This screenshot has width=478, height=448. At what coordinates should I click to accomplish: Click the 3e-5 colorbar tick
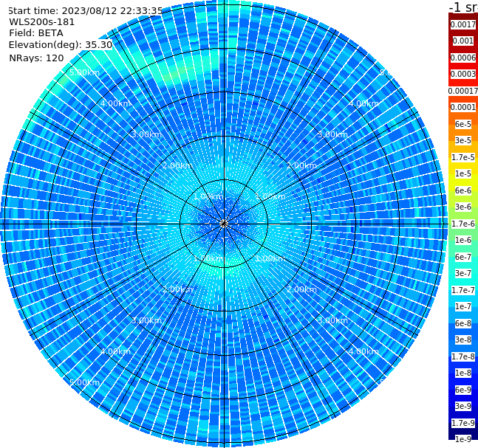click(x=463, y=140)
